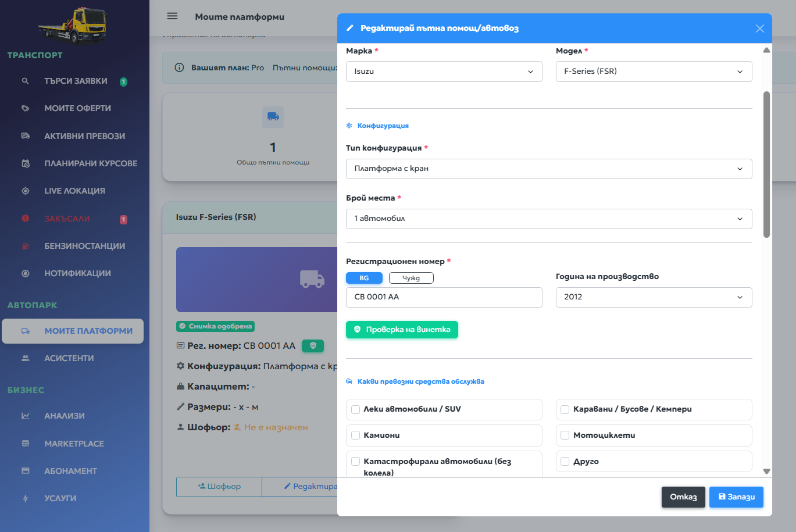796x532 pixels.
Task: Close the edit dialog with the X
Action: (759, 28)
